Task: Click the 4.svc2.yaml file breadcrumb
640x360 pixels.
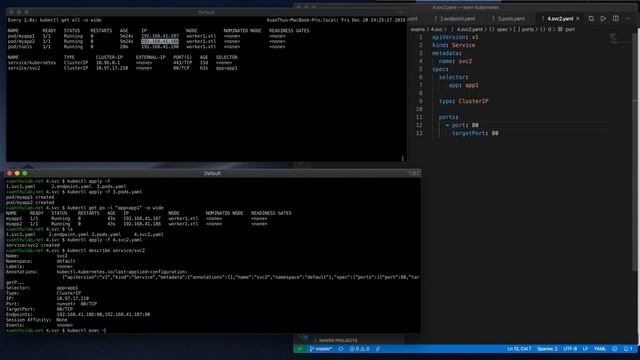Action: point(469,29)
